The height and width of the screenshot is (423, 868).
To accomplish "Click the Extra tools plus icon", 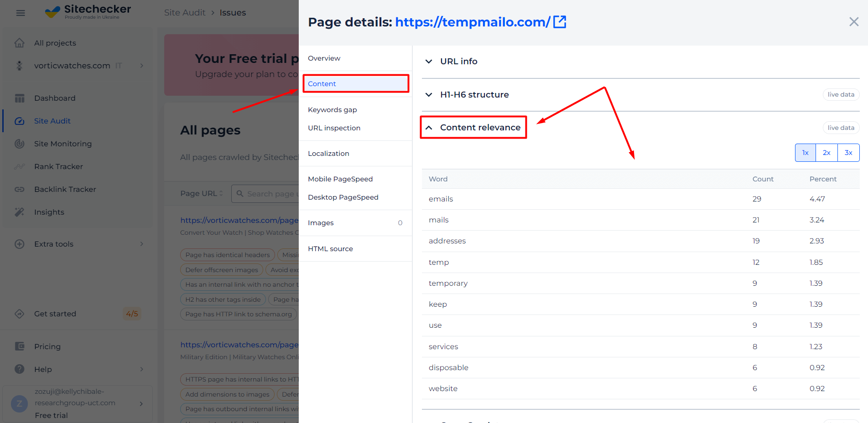I will click(20, 244).
